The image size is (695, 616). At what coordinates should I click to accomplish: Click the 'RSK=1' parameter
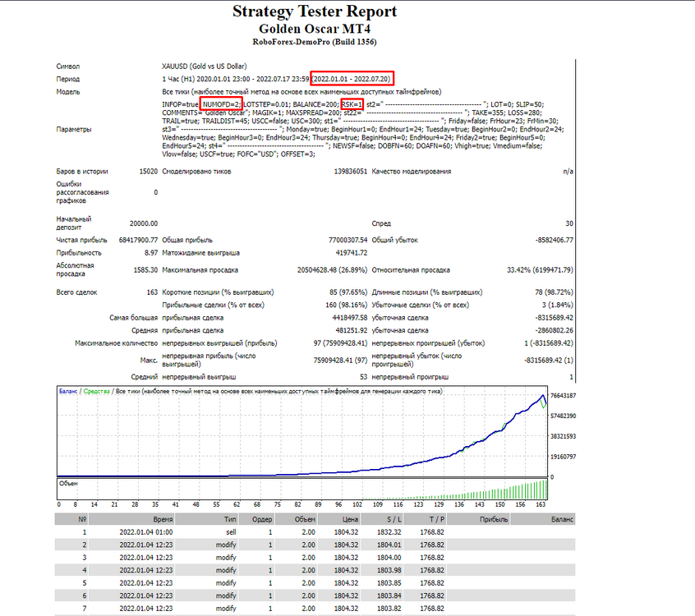[x=352, y=104]
